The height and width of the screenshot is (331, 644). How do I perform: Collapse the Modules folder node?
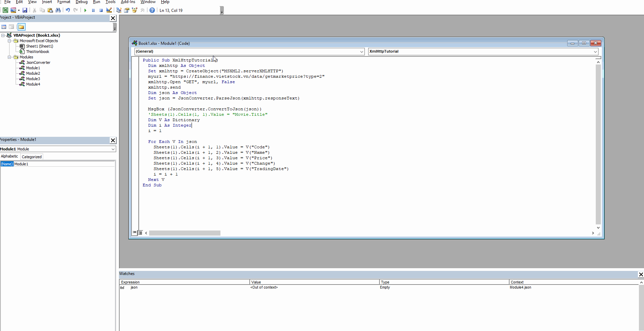tap(10, 57)
